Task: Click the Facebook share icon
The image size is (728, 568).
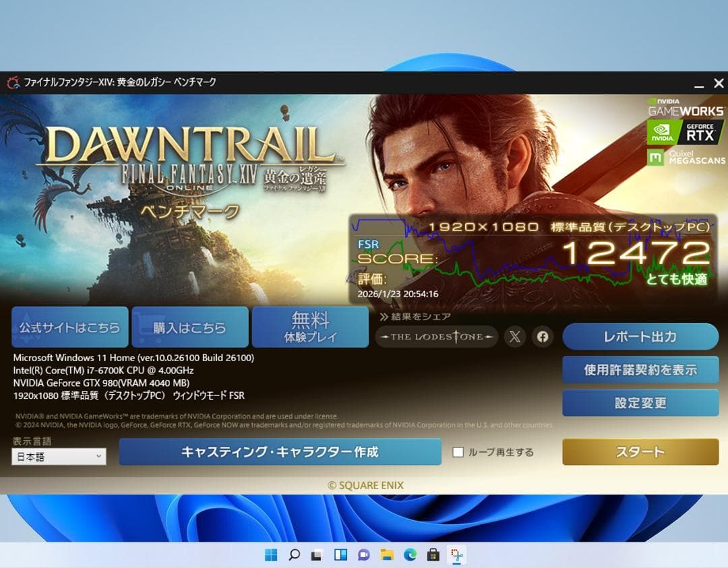Action: tap(543, 336)
